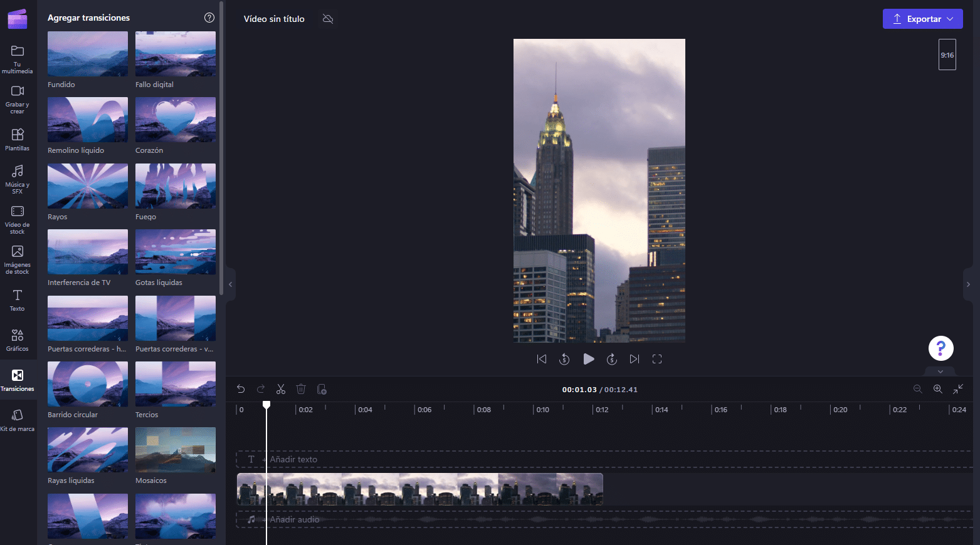Fit timeline to screen
The width and height of the screenshot is (980, 545).
[x=958, y=389]
